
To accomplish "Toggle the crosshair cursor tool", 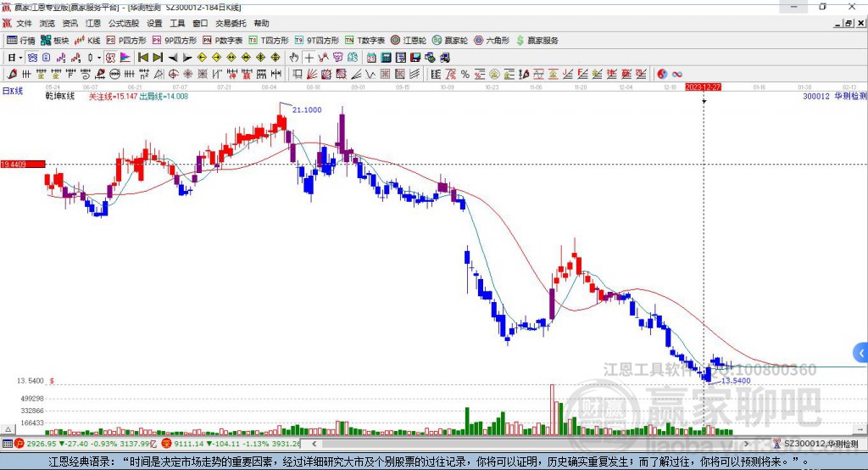I will click(309, 58).
